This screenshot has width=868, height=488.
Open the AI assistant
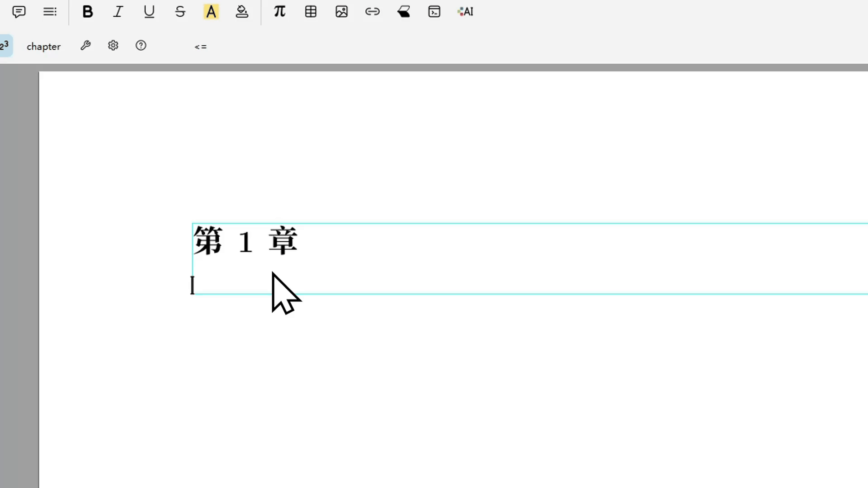point(465,11)
